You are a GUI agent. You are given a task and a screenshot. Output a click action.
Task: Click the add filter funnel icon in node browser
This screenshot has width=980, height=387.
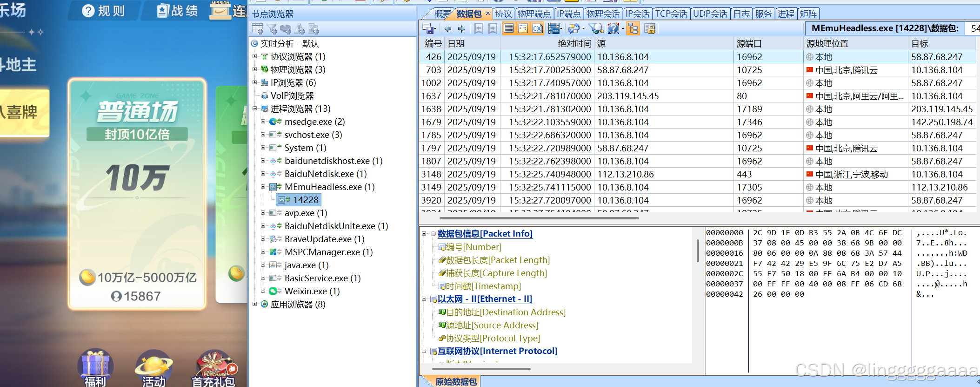272,29
